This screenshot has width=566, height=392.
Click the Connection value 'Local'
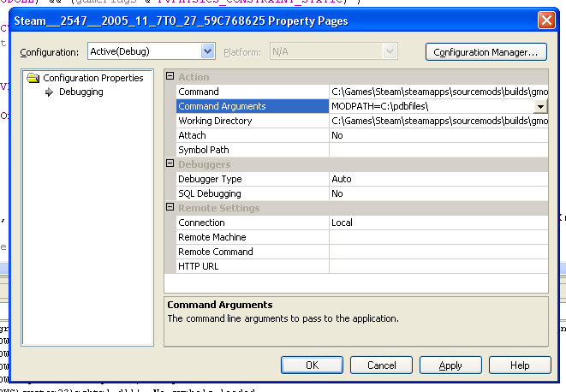[x=438, y=223]
